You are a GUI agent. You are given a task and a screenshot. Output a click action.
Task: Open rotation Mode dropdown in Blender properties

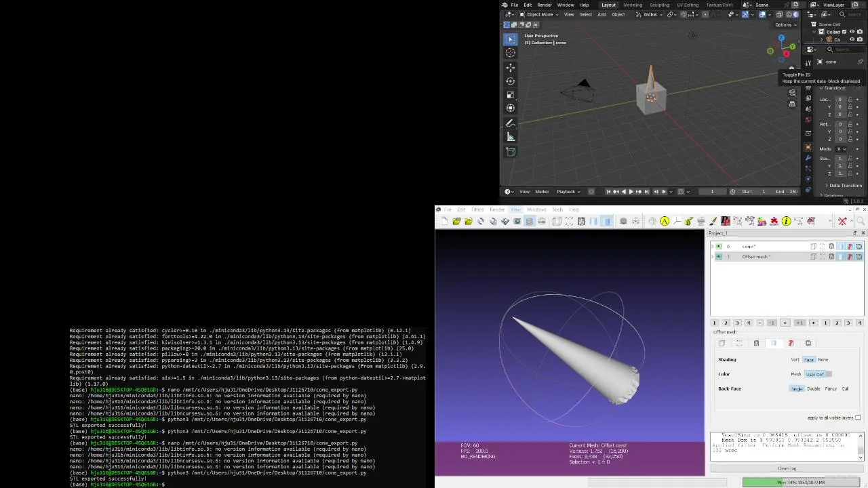(x=842, y=149)
